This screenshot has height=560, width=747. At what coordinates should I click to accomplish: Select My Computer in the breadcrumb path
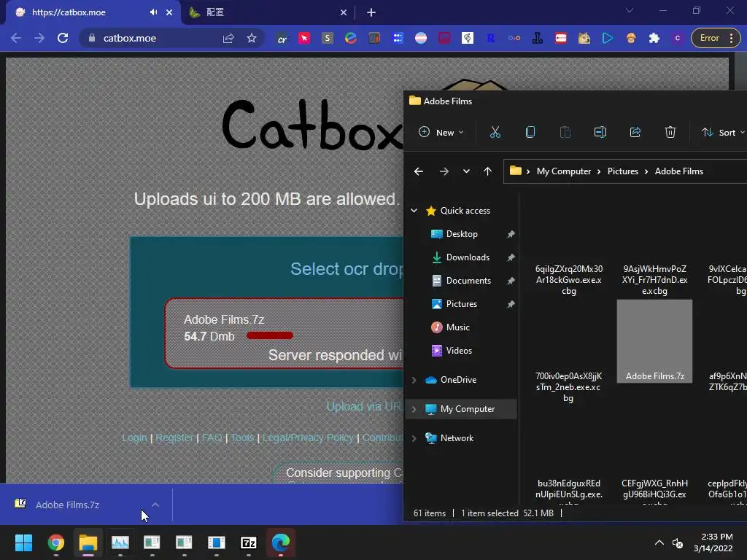564,171
